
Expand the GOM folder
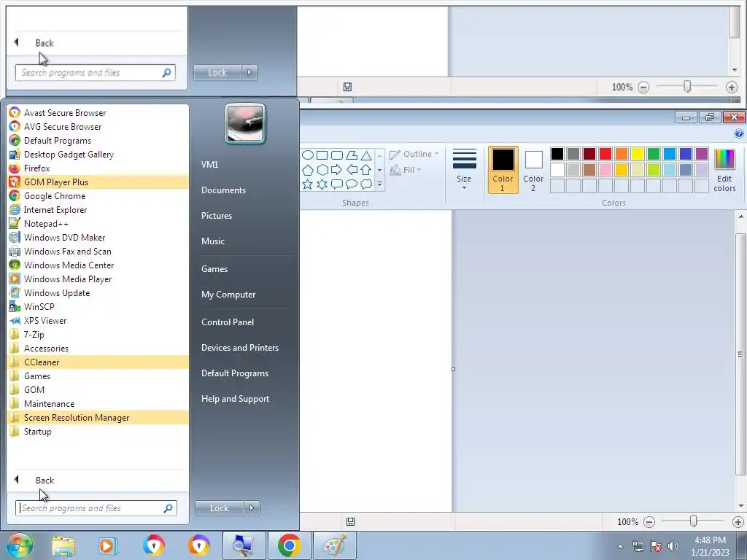98,390
